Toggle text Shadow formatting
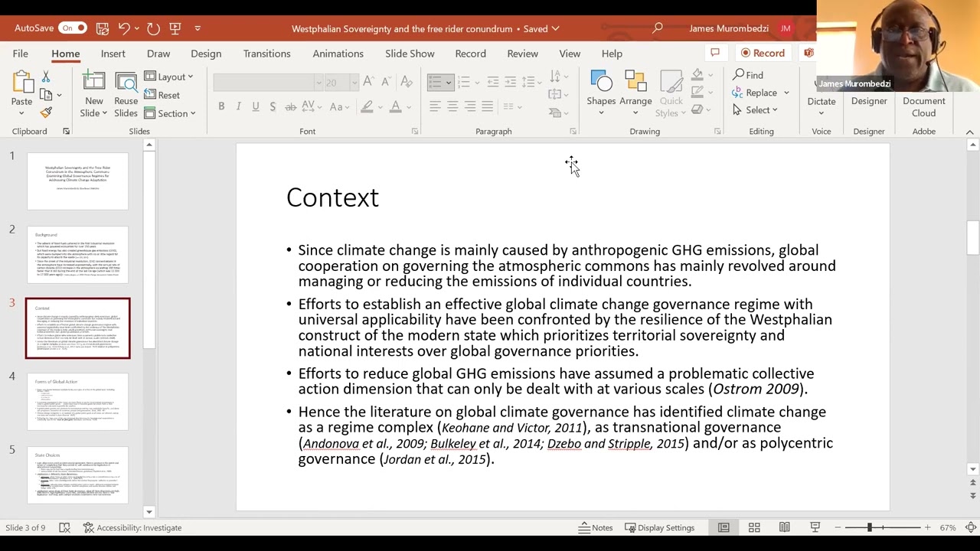980x551 pixels. pos(272,106)
